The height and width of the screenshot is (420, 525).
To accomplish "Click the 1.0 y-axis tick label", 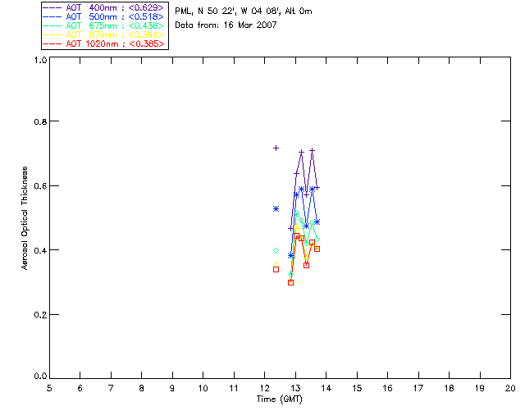I will tap(40, 60).
